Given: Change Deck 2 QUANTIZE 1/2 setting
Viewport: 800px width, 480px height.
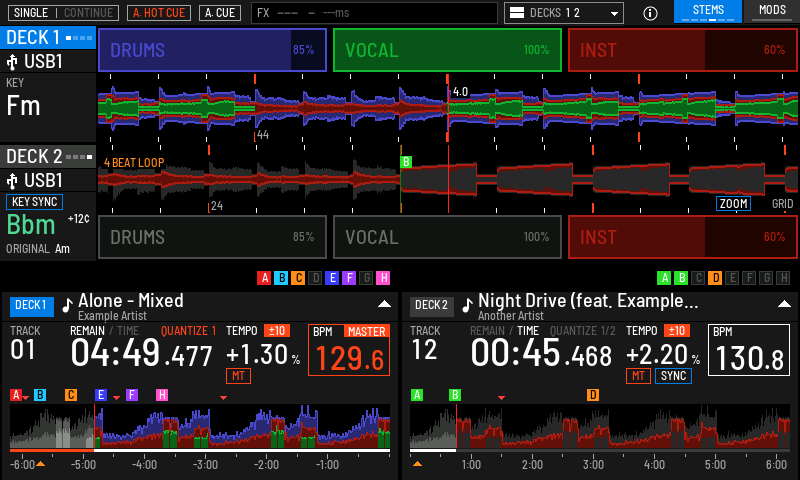Looking at the screenshot, I should [583, 331].
